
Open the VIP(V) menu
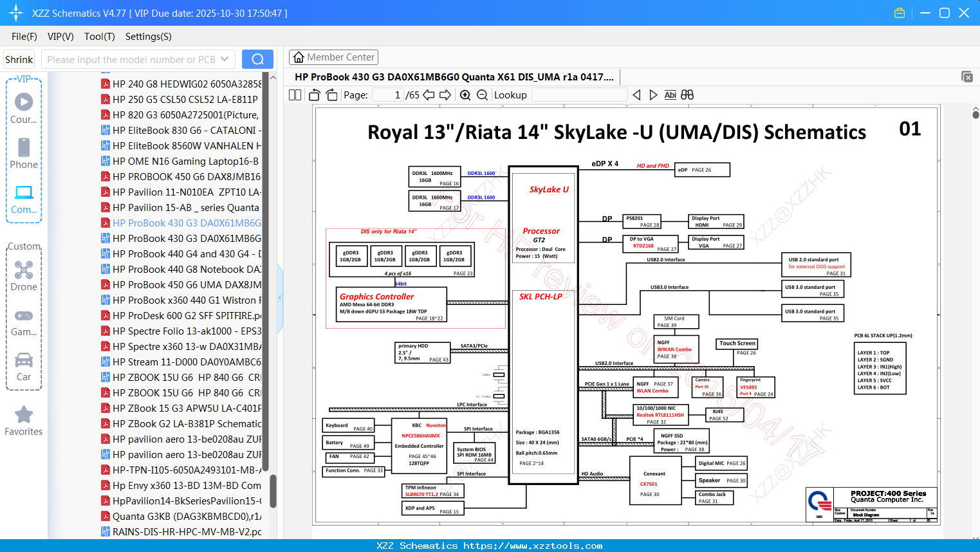click(x=60, y=37)
